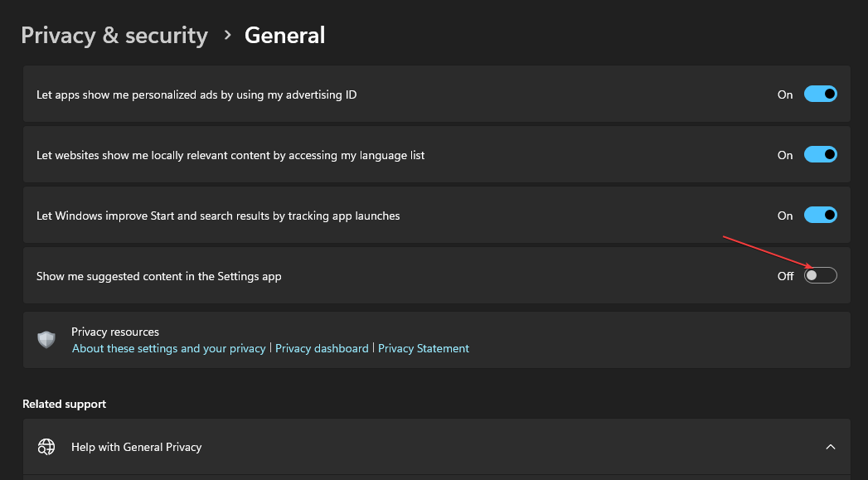The image size is (868, 480).
Task: Collapse the Help with General Privacy section
Action: (831, 447)
